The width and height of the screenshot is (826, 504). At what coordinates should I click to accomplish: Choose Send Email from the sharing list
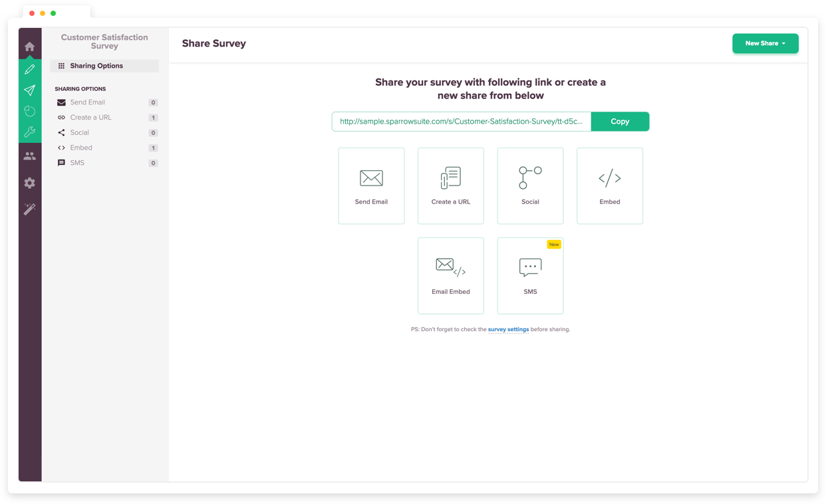point(88,102)
